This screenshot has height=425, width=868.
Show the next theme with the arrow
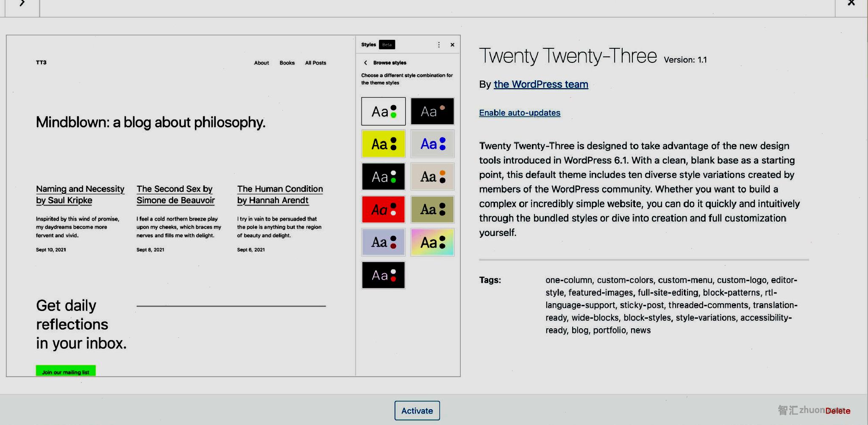pyautogui.click(x=22, y=3)
